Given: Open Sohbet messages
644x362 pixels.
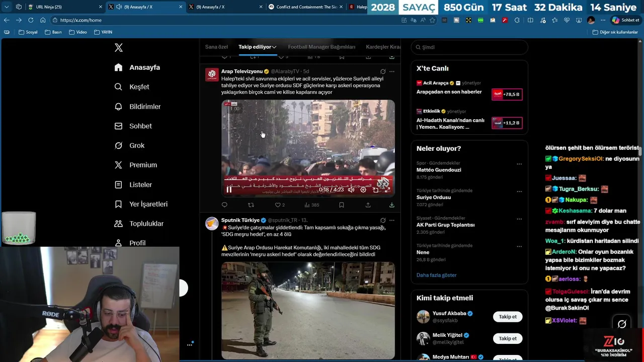Looking at the screenshot, I should (x=133, y=126).
